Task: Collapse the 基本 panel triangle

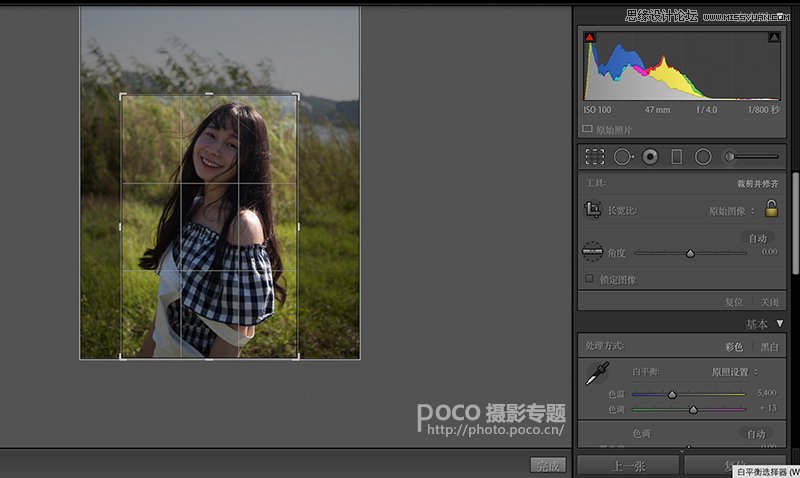Action: coord(779,323)
